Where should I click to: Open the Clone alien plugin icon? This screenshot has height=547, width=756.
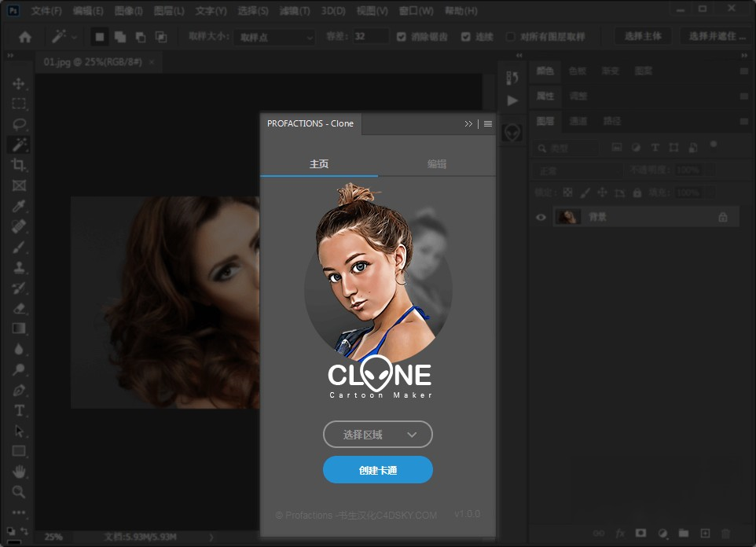point(512,132)
